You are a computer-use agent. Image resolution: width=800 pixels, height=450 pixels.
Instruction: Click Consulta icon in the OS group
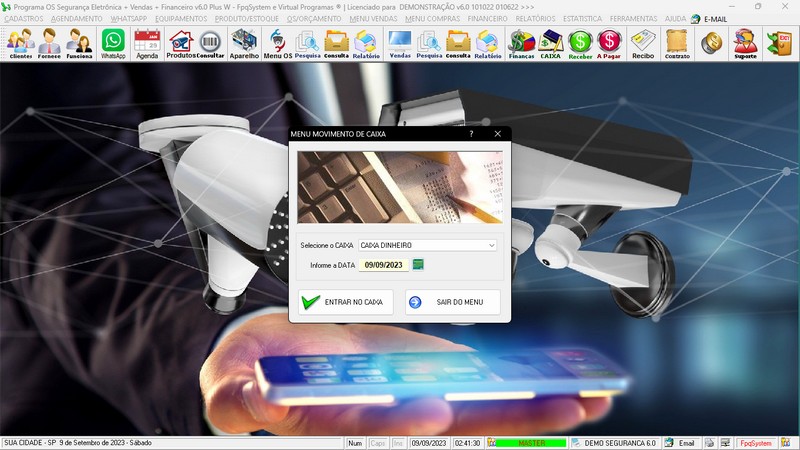(x=336, y=44)
